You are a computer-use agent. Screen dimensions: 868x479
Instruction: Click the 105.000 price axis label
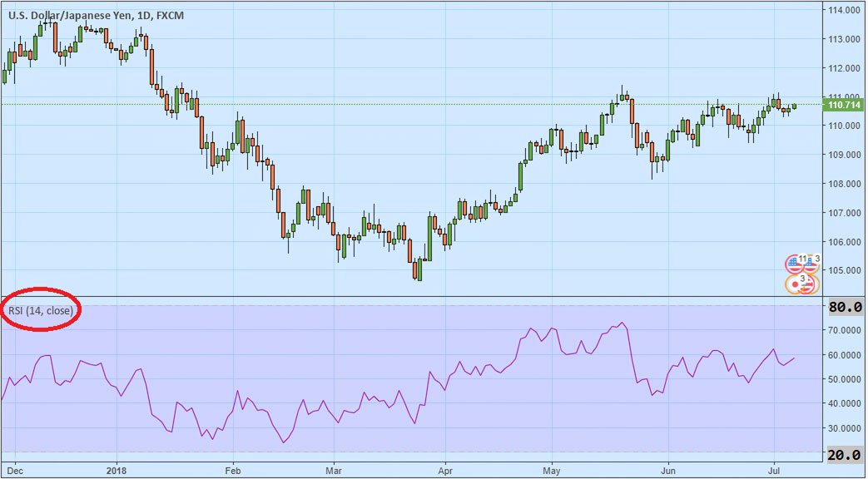[845, 270]
